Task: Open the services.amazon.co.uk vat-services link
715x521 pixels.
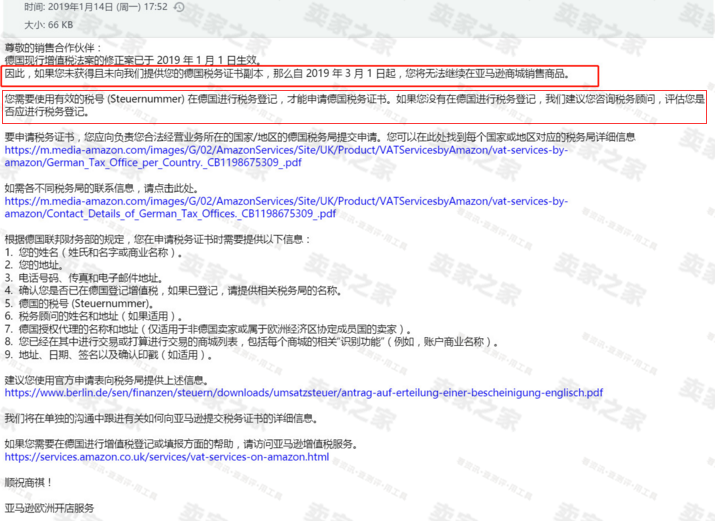Action: (167, 457)
